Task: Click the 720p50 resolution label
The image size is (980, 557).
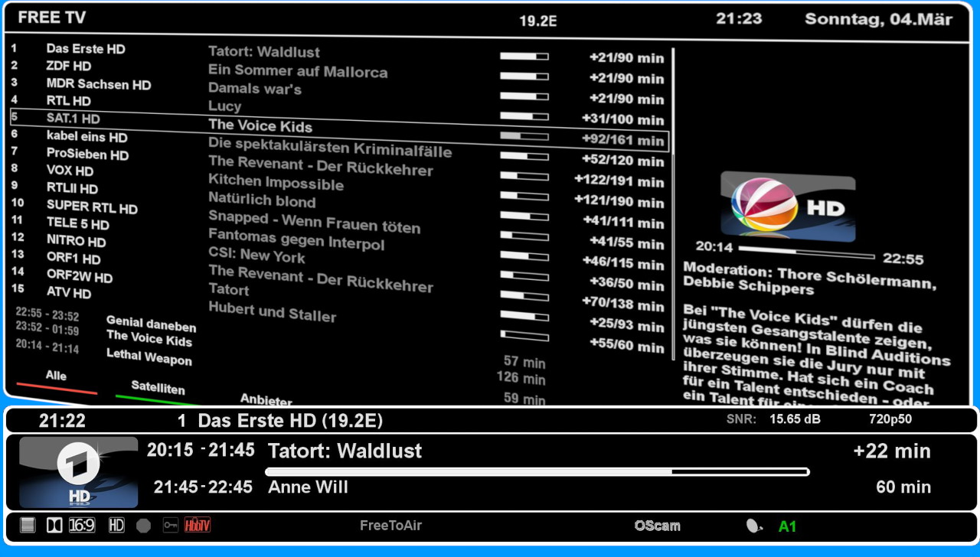Action: (890, 419)
